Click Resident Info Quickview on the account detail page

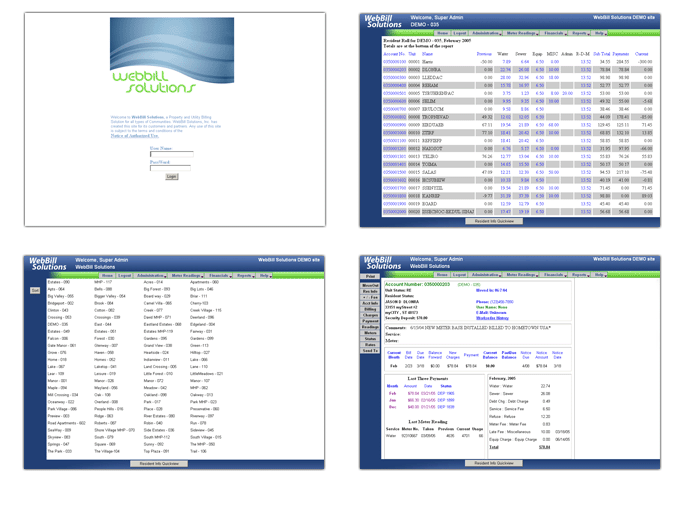point(494,463)
